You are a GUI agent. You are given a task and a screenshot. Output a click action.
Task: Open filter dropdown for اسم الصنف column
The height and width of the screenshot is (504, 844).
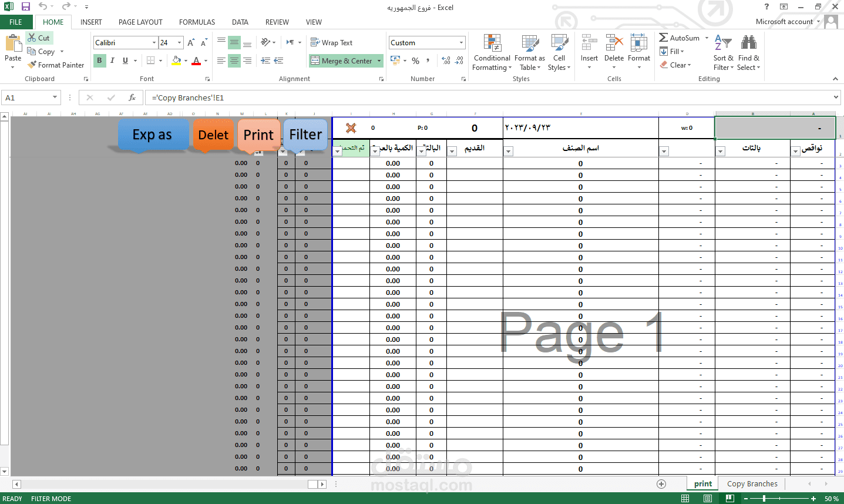coord(509,152)
